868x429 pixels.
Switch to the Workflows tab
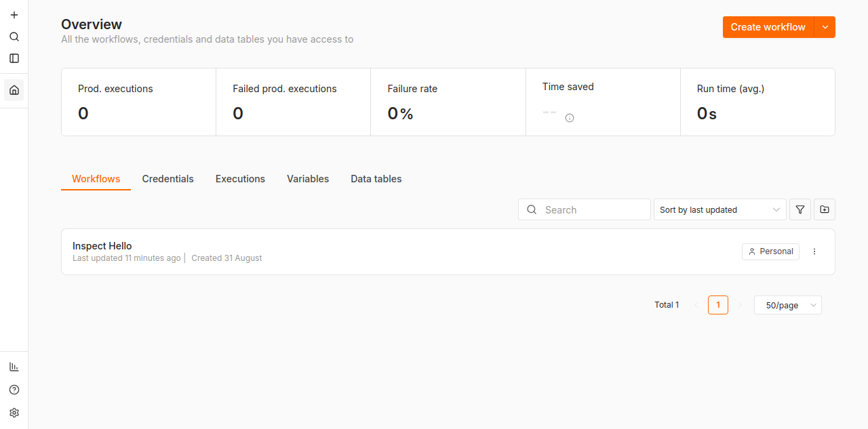(96, 179)
